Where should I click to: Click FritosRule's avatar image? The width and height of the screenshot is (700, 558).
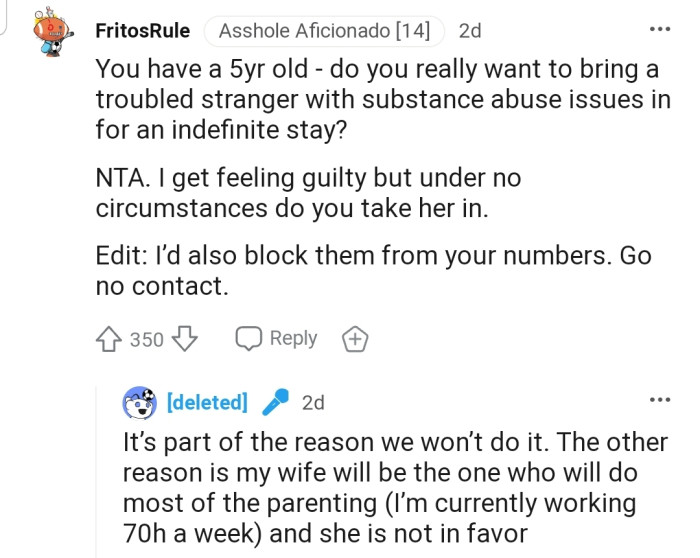(x=55, y=33)
